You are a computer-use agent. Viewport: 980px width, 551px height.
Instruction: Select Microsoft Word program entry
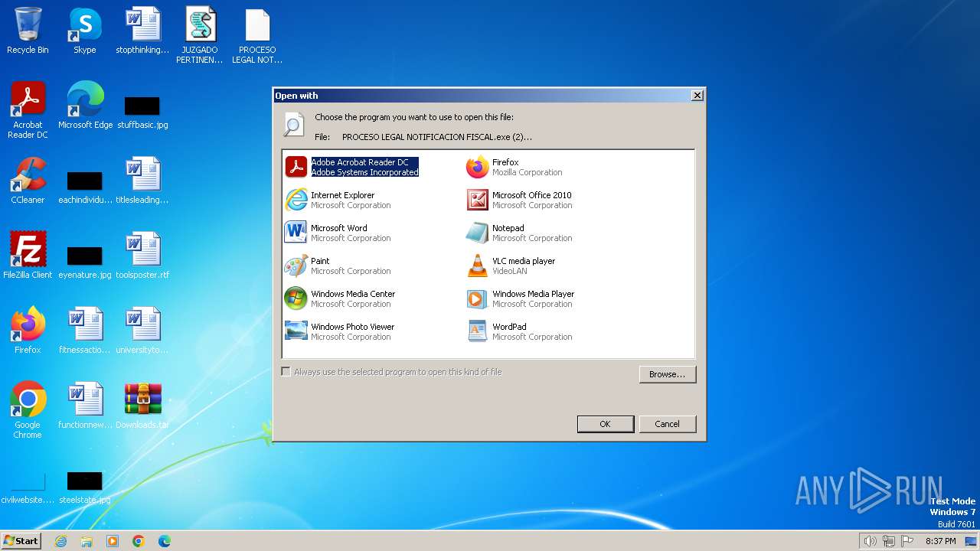[x=338, y=233]
